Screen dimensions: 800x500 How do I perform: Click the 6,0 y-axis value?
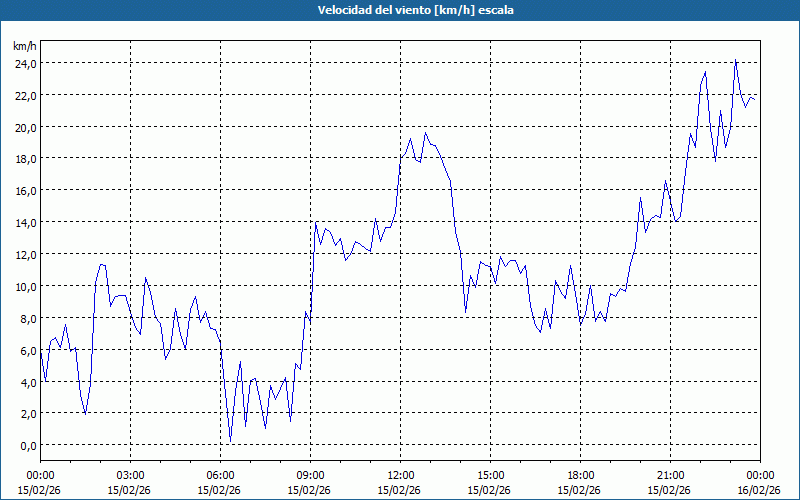click(29, 351)
